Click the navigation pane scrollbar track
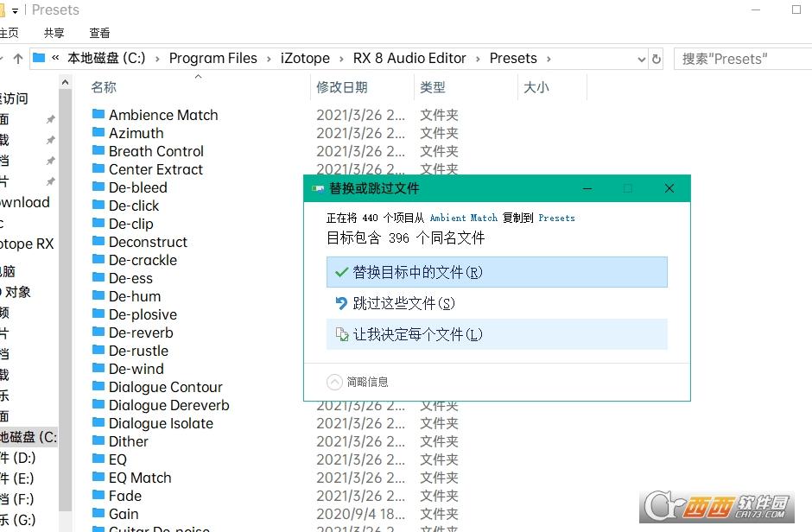This screenshot has width=812, height=532. point(66,301)
